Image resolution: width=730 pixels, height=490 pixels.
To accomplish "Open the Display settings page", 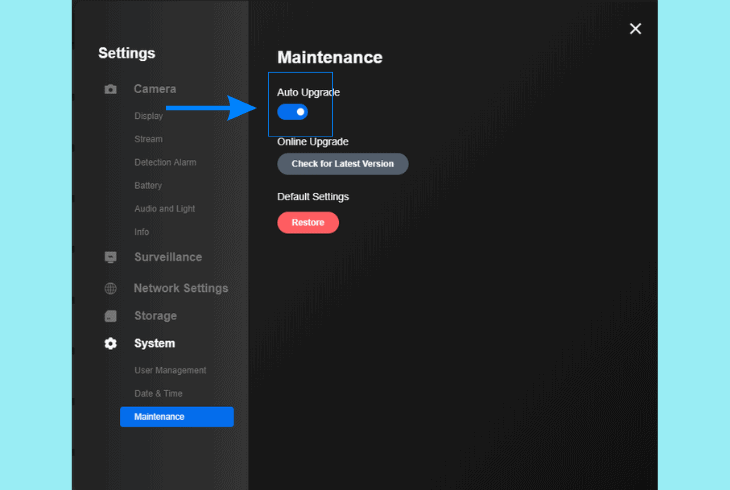I will pyautogui.click(x=149, y=116).
